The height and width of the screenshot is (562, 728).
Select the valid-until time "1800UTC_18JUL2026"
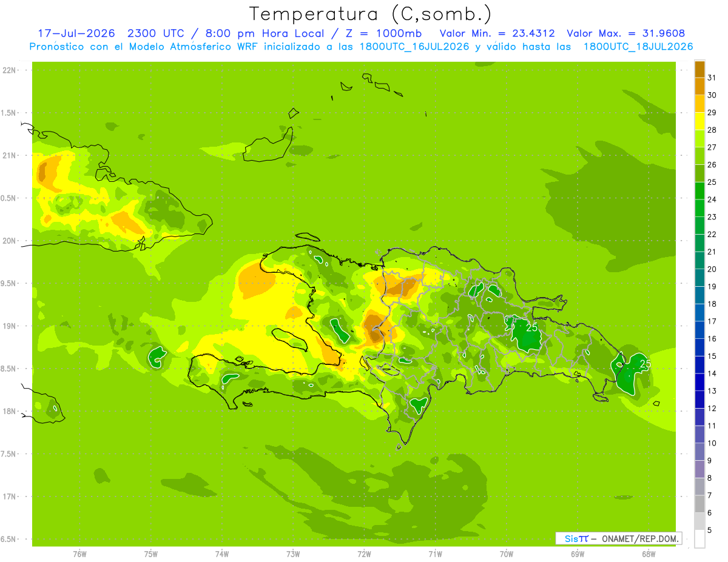[638, 47]
